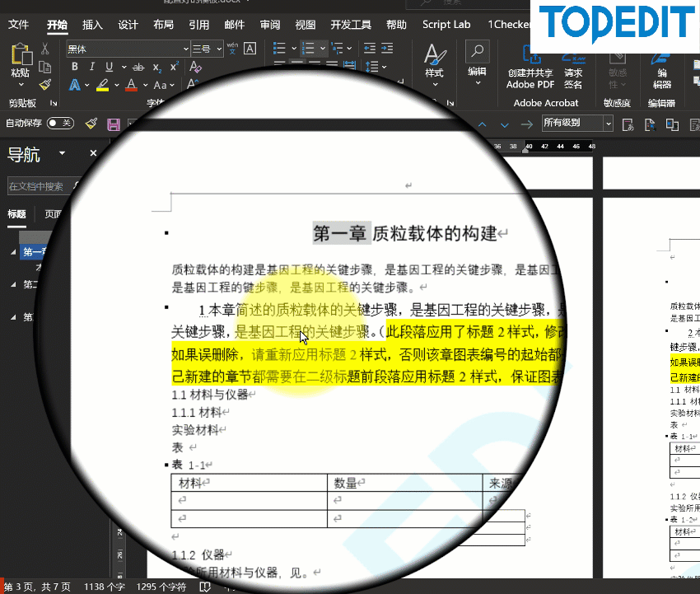Click quick-access Format Painter brush icon
700x594 pixels.
point(91,124)
